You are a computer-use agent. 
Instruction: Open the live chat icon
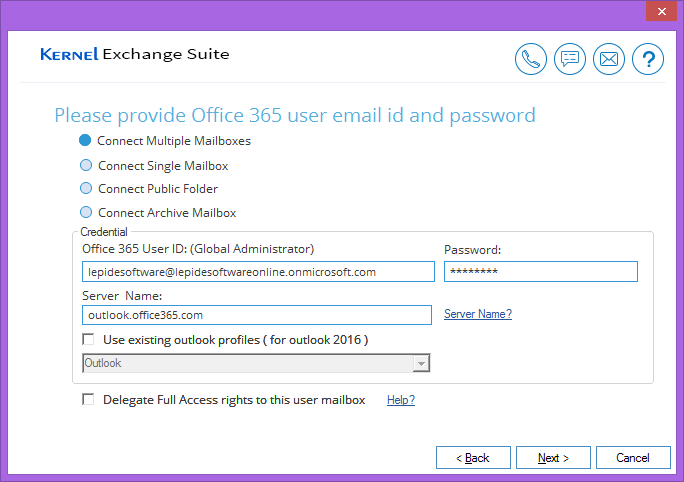point(570,59)
